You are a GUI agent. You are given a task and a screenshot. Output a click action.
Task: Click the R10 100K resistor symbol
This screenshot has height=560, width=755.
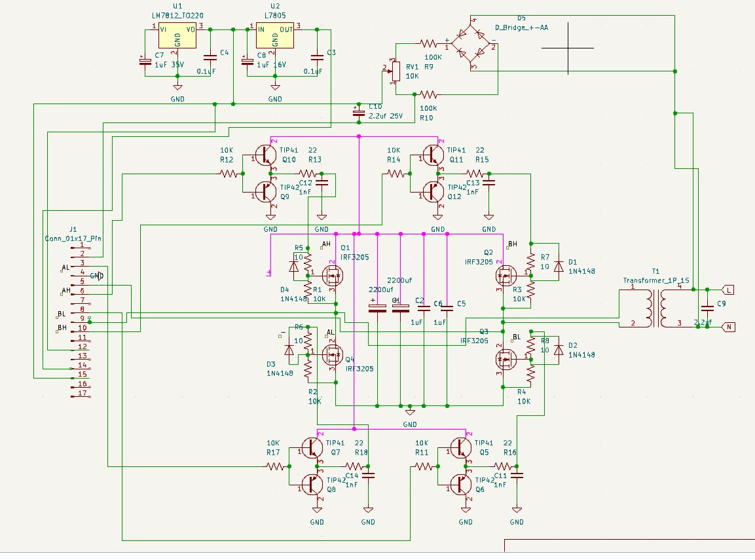coord(428,94)
